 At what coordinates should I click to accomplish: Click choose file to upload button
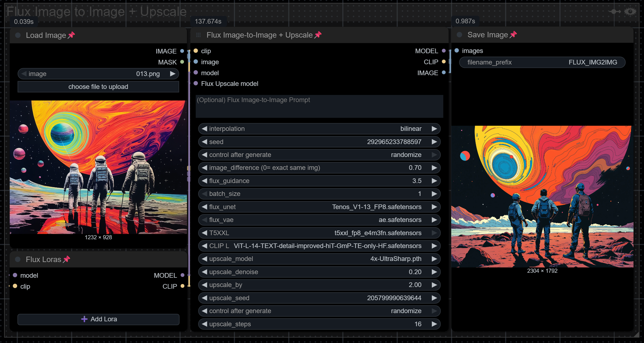(x=98, y=87)
